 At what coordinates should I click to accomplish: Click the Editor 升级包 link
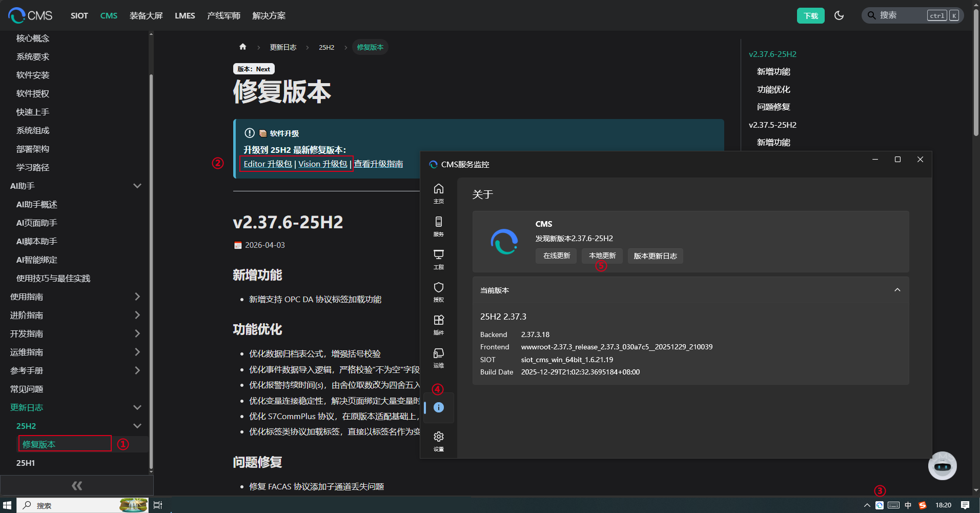(268, 164)
